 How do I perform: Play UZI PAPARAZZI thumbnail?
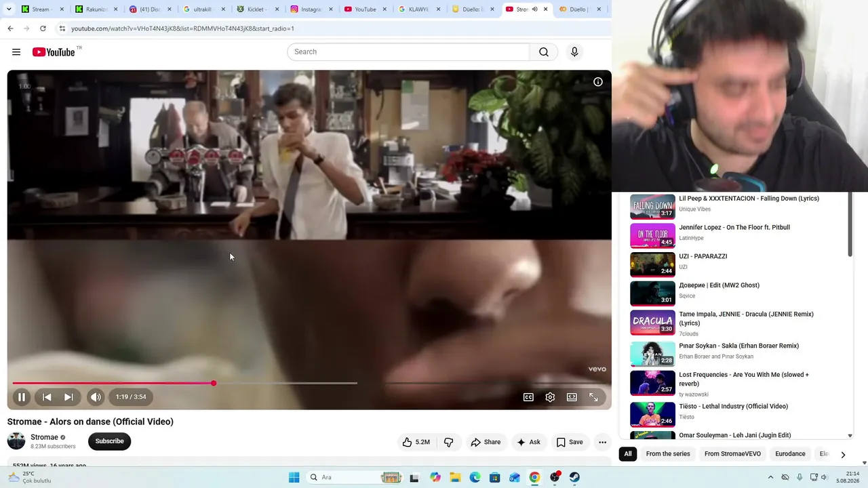652,264
